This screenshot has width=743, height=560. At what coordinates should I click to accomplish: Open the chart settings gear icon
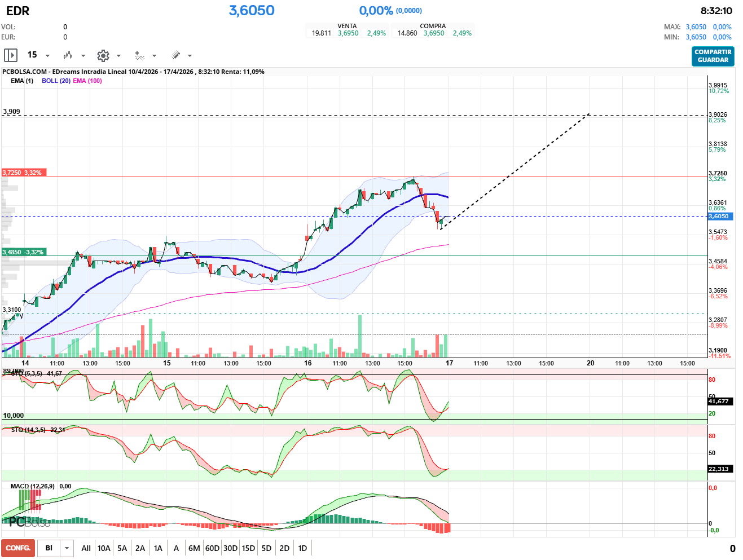103,55
